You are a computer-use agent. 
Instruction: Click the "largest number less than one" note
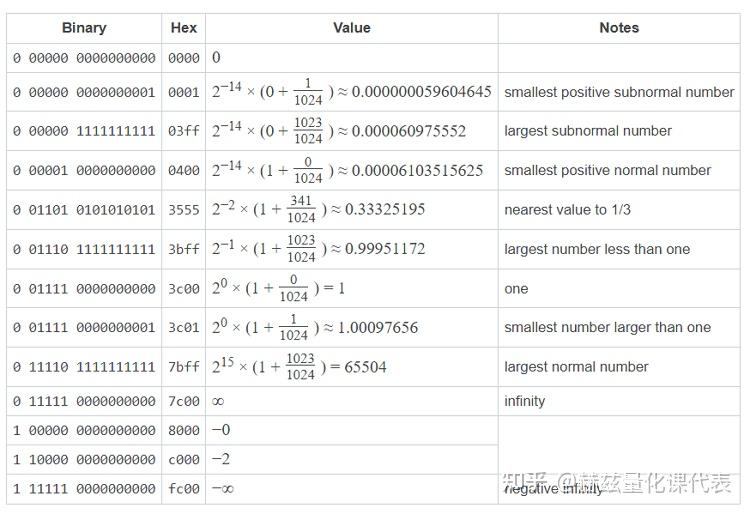pos(597,249)
